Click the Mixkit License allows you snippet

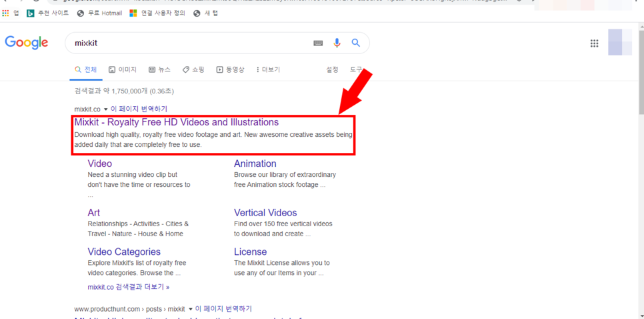pos(282,268)
